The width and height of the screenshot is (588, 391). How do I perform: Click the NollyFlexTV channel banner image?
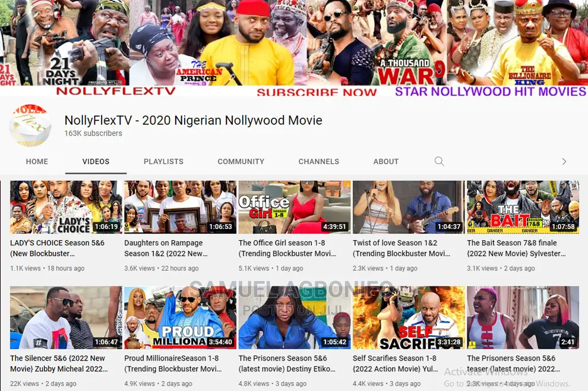tap(294, 48)
